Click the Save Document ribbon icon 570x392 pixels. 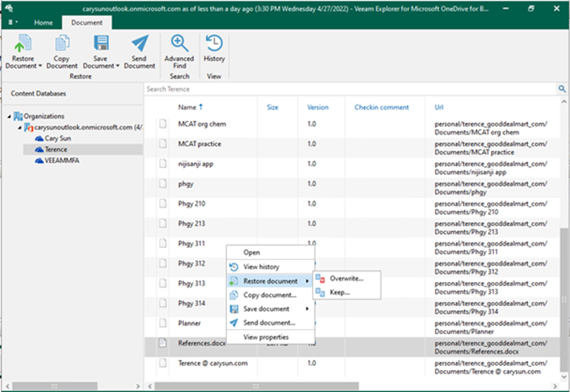click(100, 43)
